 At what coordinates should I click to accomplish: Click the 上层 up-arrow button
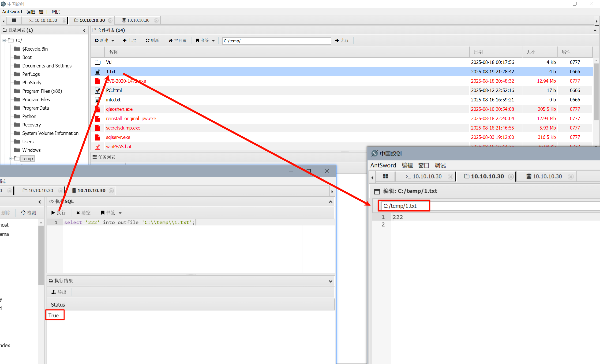pos(129,41)
